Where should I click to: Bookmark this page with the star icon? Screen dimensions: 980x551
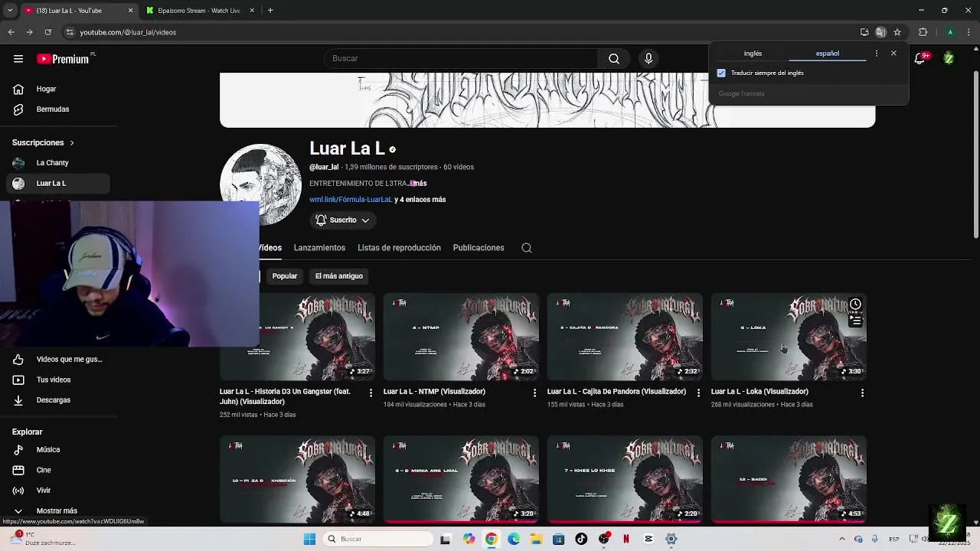[897, 32]
